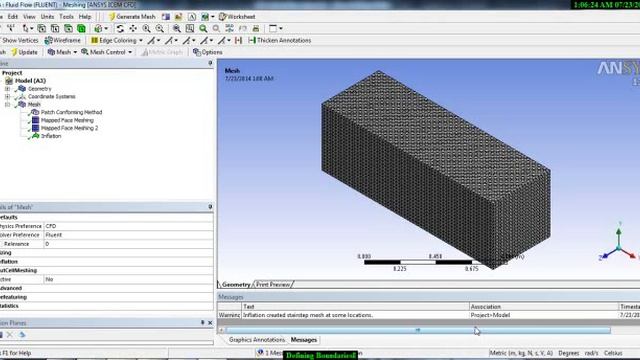Select Mapped Face Meshing 2 item

(69, 128)
